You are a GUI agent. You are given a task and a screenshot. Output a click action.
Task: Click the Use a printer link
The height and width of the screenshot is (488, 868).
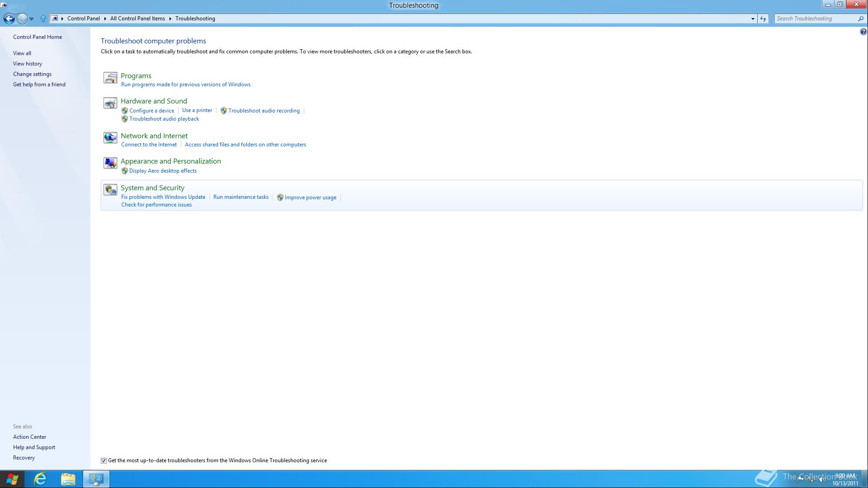[x=197, y=110]
